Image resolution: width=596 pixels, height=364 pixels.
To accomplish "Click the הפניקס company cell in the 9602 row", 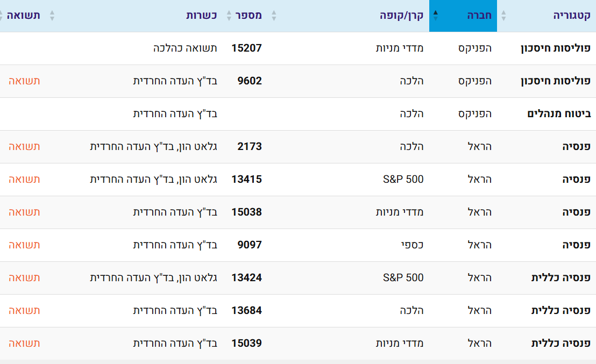I will (475, 81).
